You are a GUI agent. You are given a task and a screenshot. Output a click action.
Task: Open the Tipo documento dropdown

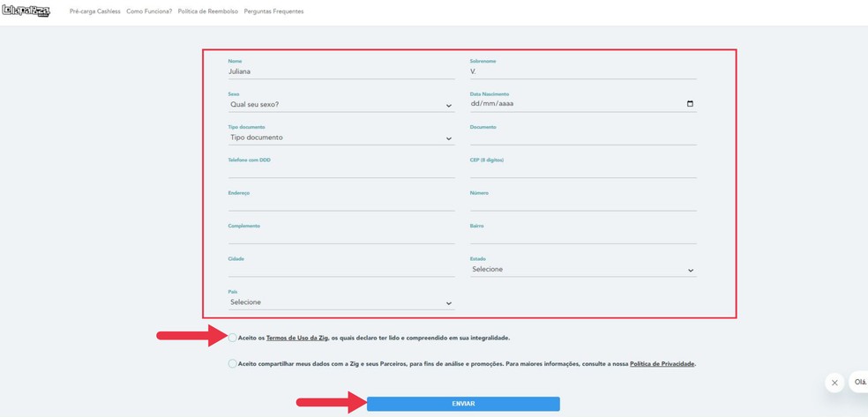point(340,138)
